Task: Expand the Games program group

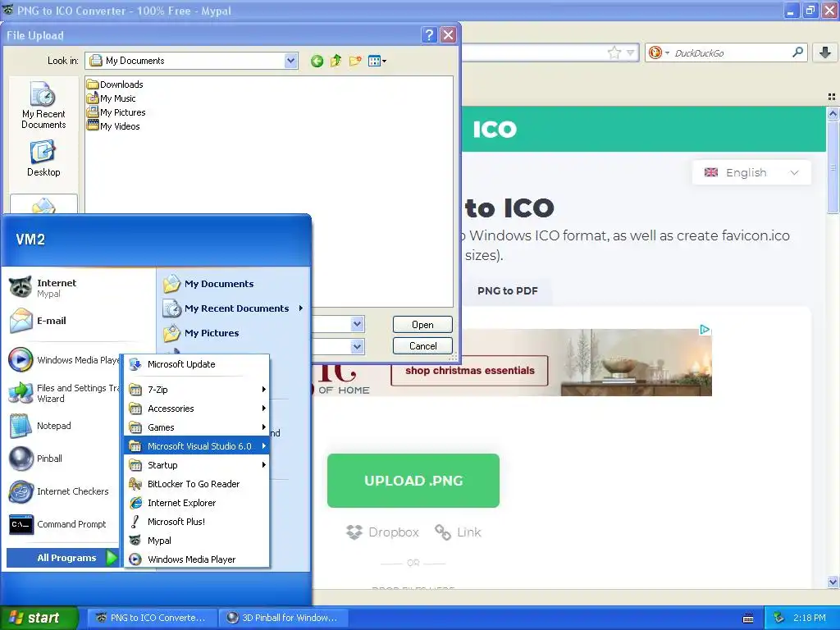Action: point(197,427)
